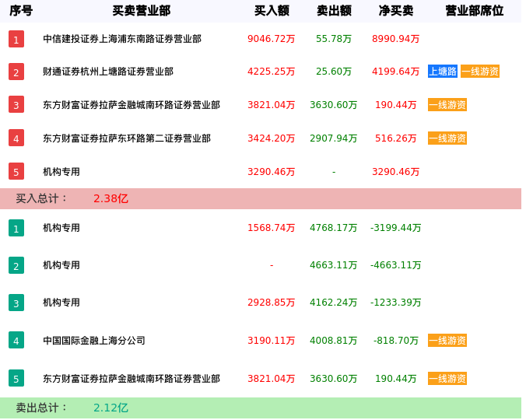Click the 8990.94万 net buy value
Image resolution: width=526 pixels, height=420 pixels.
(x=396, y=39)
